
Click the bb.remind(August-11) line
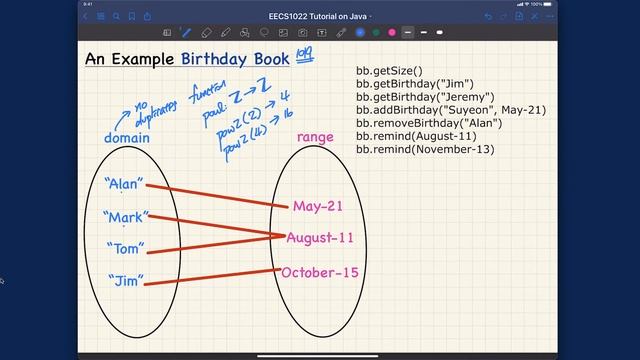[x=416, y=136]
